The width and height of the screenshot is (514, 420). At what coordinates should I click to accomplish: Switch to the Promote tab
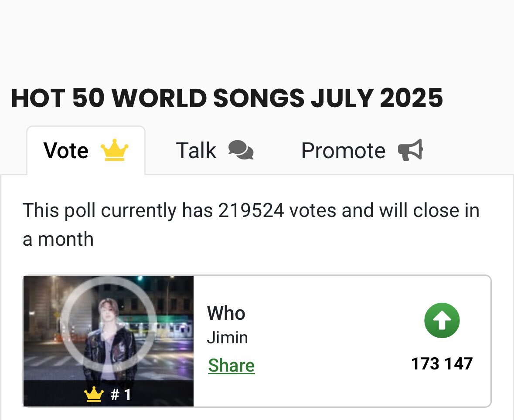click(x=362, y=150)
